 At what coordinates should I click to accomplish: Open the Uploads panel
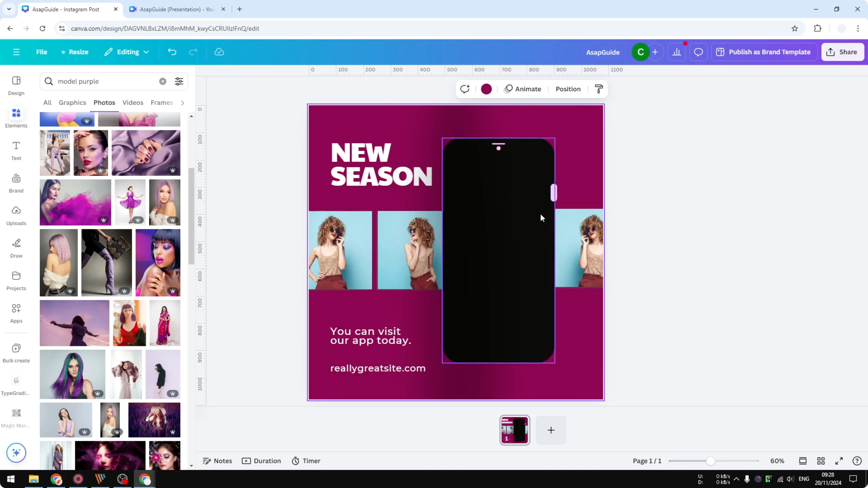(16, 215)
